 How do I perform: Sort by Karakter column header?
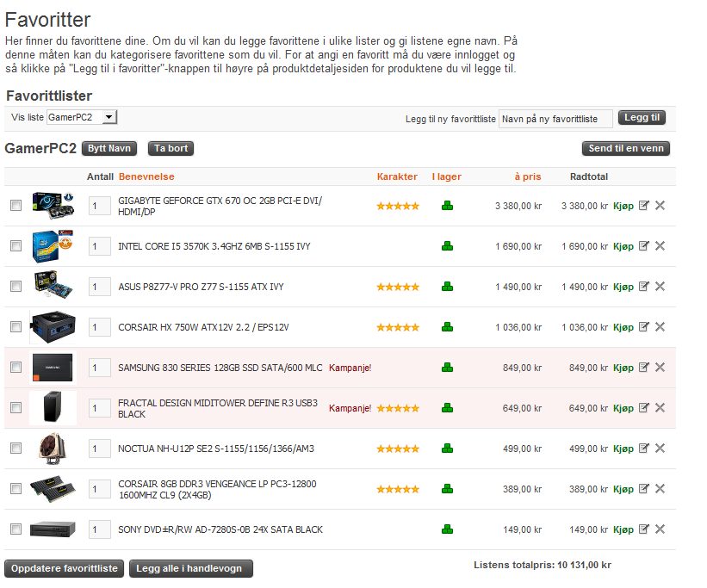tap(397, 176)
